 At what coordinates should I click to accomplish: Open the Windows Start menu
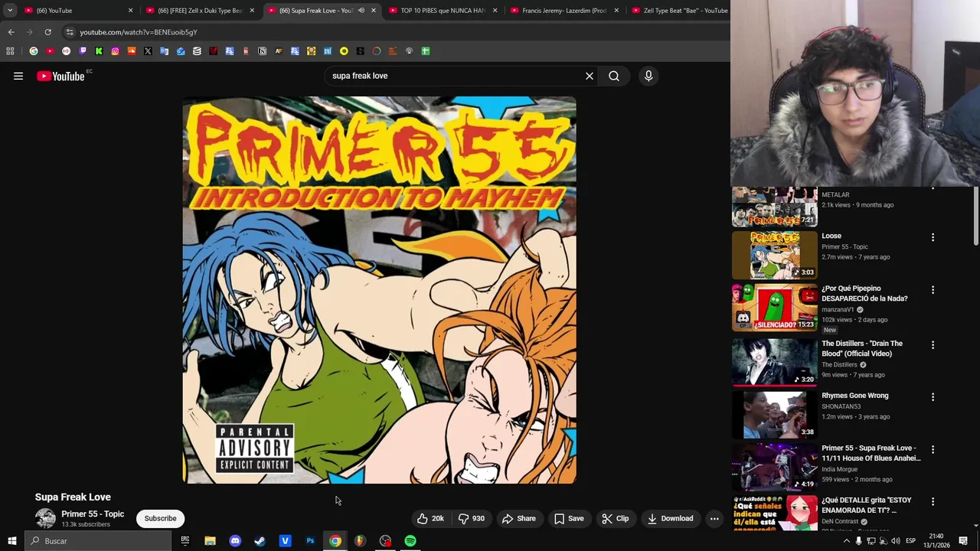(11, 541)
